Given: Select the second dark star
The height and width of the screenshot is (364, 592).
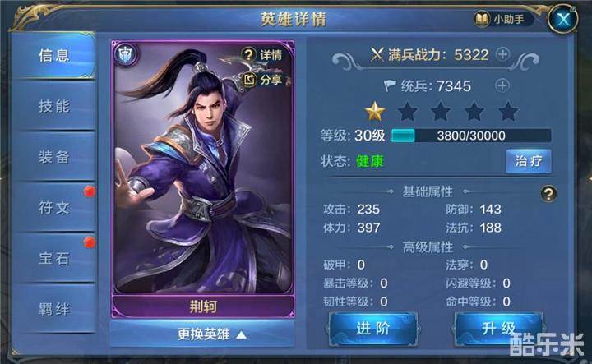Looking at the screenshot, I should point(408,111).
